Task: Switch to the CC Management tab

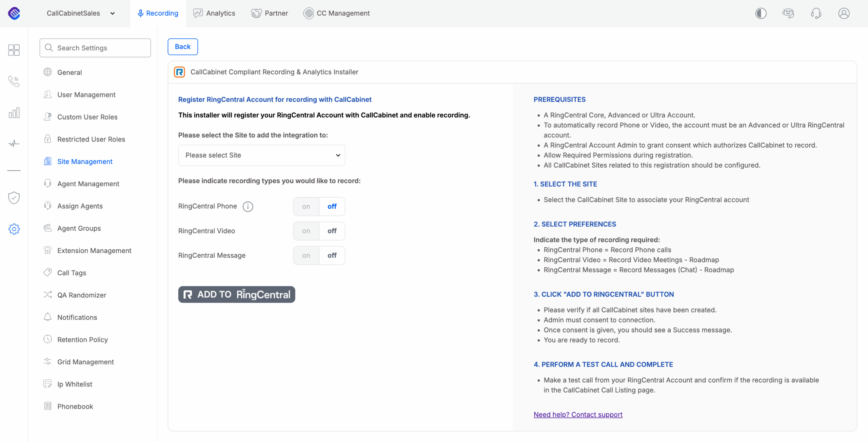Action: [336, 13]
